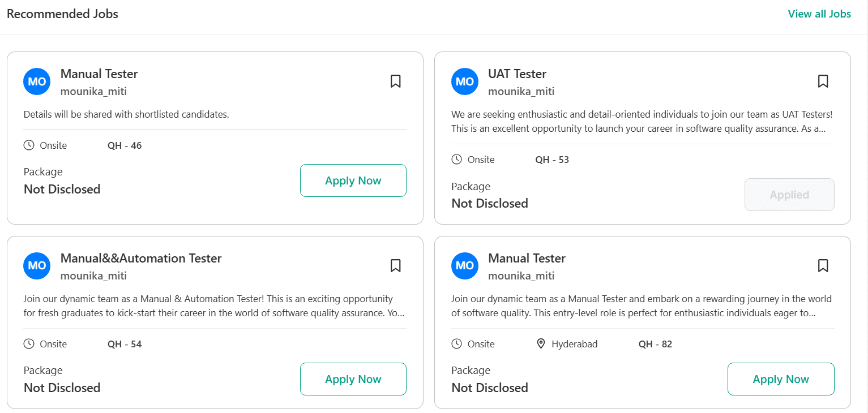Click the clock icon on the Manual&&Automation Tester card
Screen dimensions: 868x413
pos(28,343)
